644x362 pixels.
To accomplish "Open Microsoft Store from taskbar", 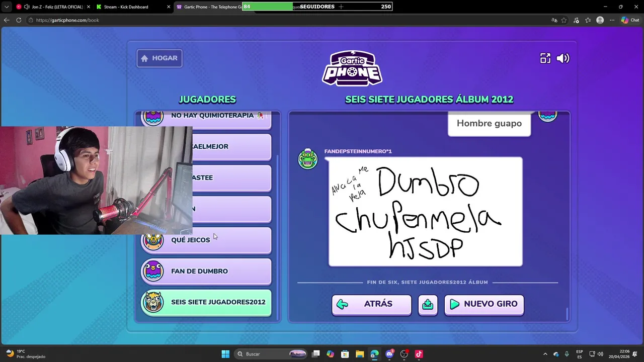I will [345, 354].
